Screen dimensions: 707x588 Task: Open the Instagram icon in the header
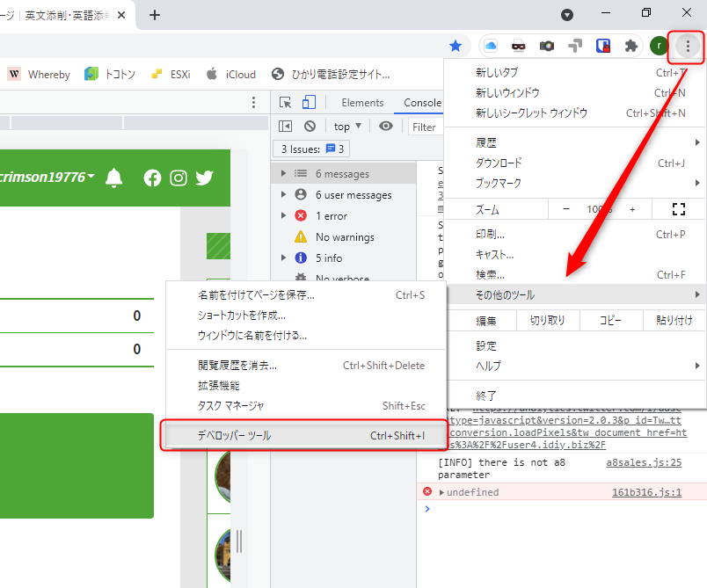[179, 178]
